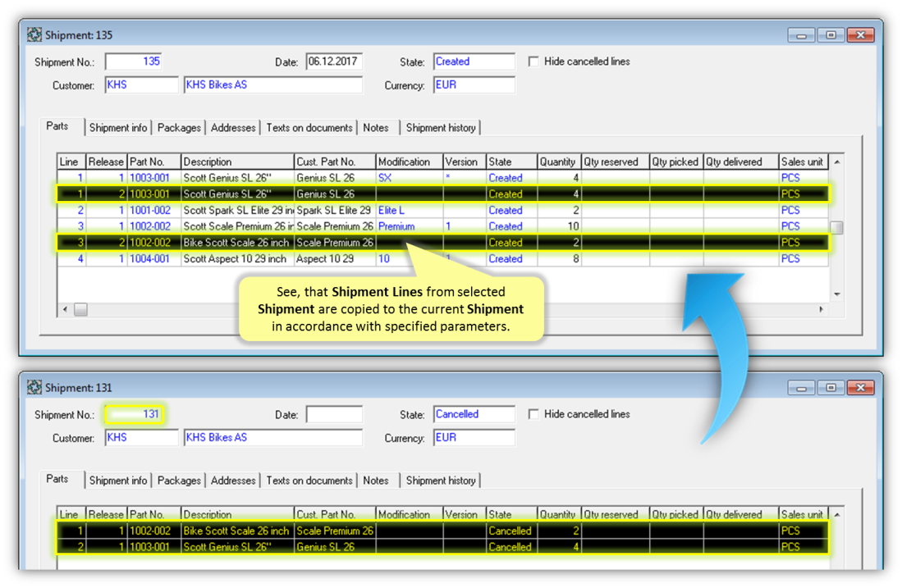Click Customer code field KHS in Shipment 131
The image size is (902, 588).
[x=141, y=438]
